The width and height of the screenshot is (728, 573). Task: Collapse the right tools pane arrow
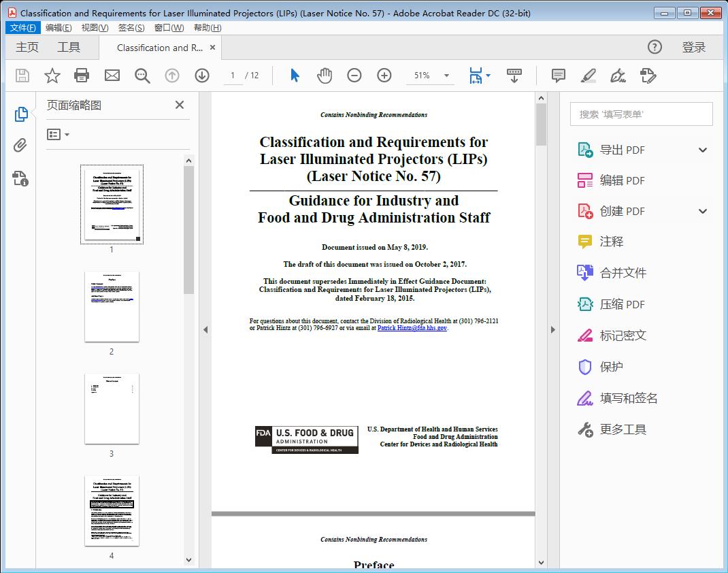[x=552, y=330]
